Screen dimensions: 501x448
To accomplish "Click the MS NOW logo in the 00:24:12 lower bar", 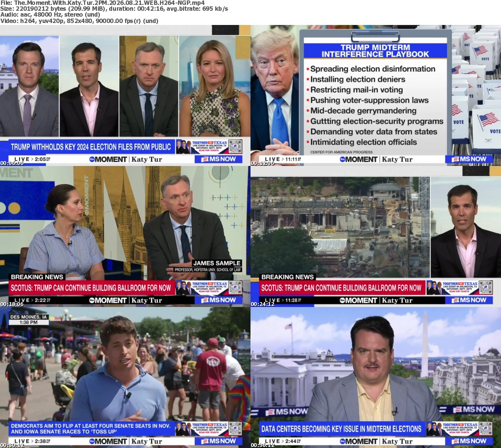I will click(x=469, y=300).
